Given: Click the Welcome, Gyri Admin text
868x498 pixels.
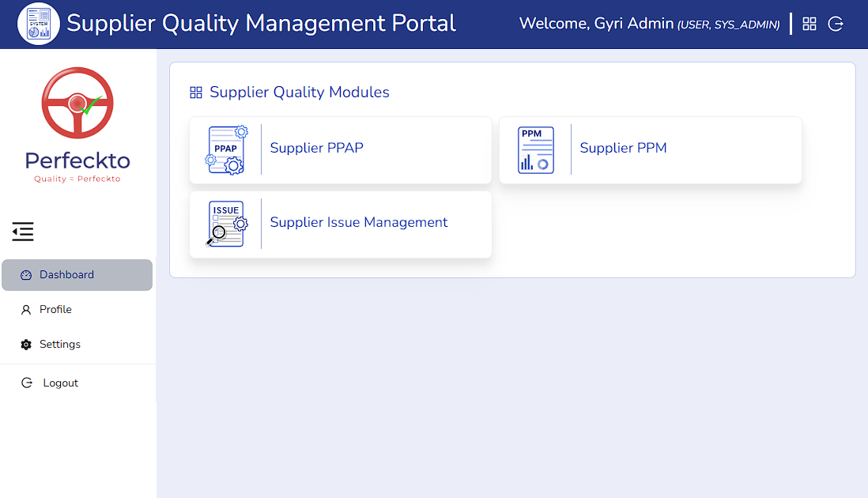Looking at the screenshot, I should click(x=596, y=24).
